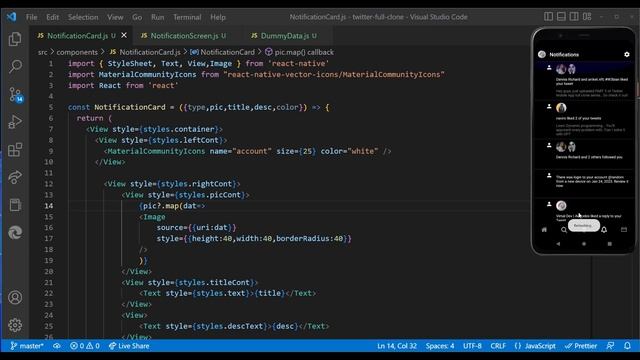
Task: Start Live Share from status bar
Action: (129, 346)
